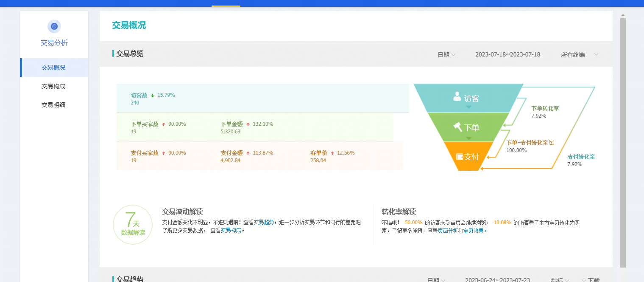The height and width of the screenshot is (282, 644).
Task: Open the 指标 metrics dropdown
Action: point(560,280)
